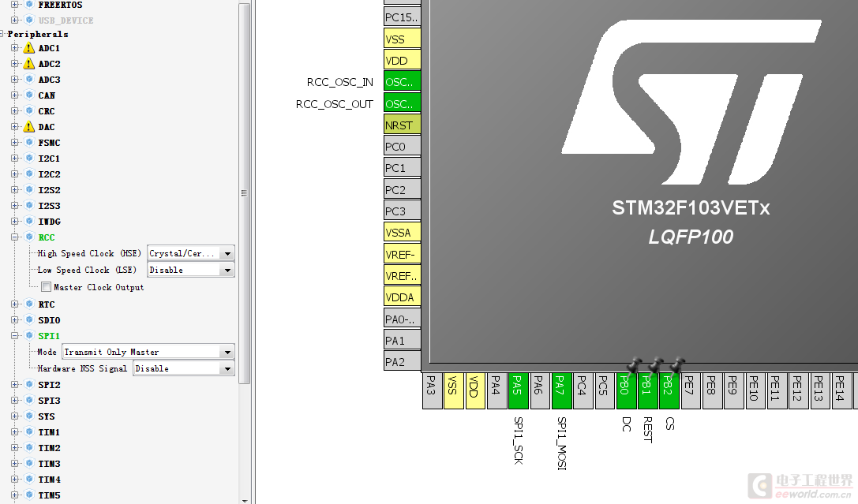This screenshot has width=858, height=504.
Task: Click the pushpin on pin PB0
Action: coord(634,366)
